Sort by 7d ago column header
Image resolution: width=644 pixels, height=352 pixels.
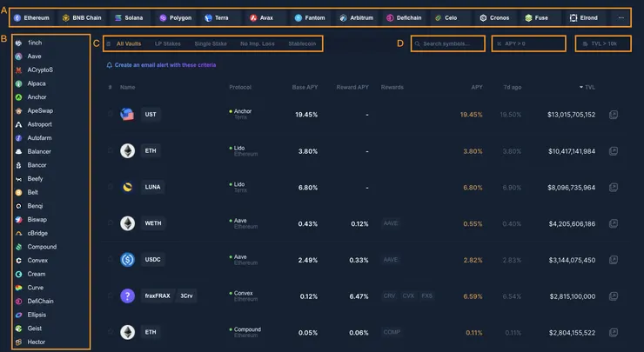click(513, 87)
